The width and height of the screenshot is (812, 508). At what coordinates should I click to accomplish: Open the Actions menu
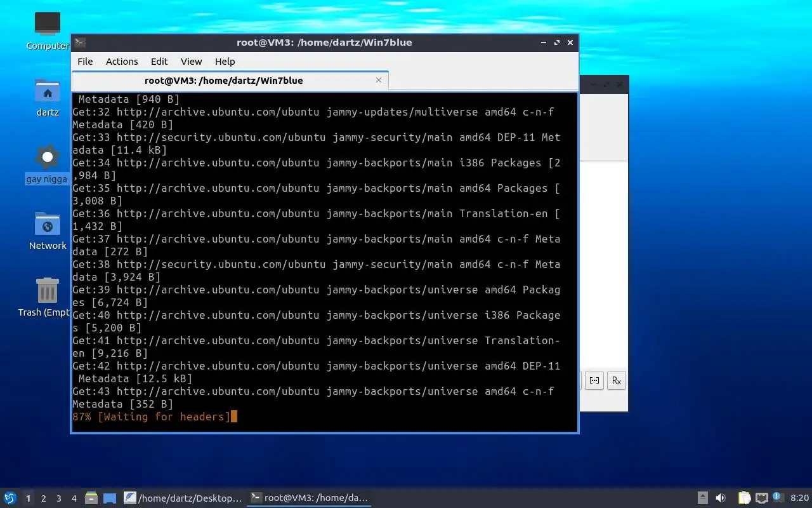[x=122, y=62]
